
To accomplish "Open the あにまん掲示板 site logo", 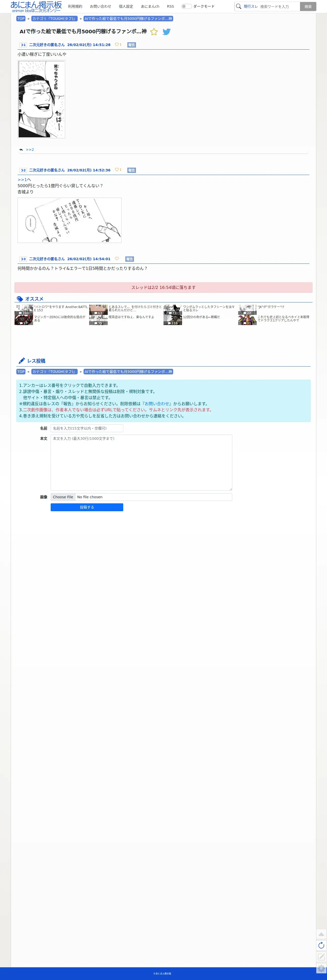I will tap(36, 6).
